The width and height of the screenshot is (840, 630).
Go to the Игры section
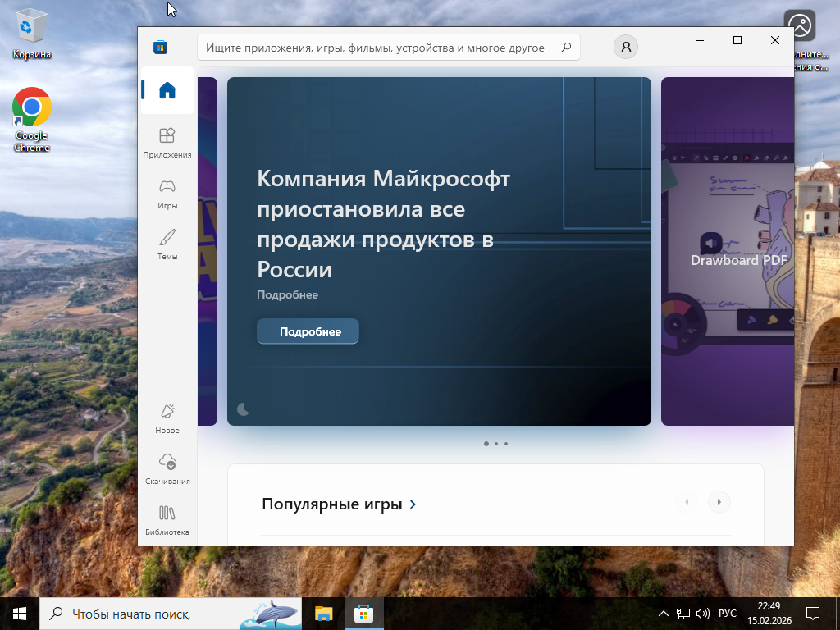167,194
